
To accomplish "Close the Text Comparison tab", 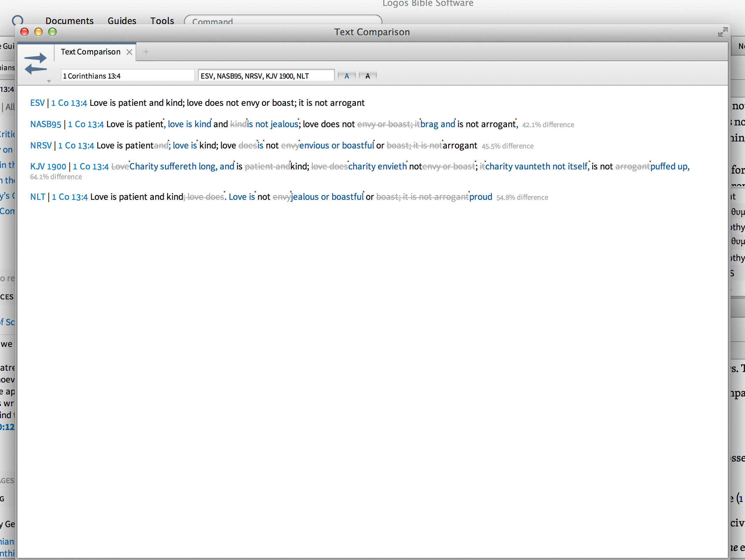I will (x=129, y=52).
